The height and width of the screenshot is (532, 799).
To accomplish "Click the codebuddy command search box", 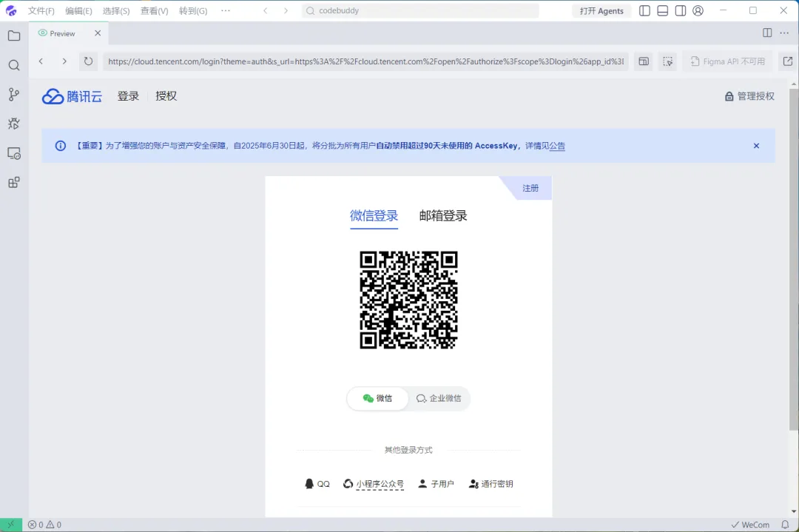I will pyautogui.click(x=420, y=10).
